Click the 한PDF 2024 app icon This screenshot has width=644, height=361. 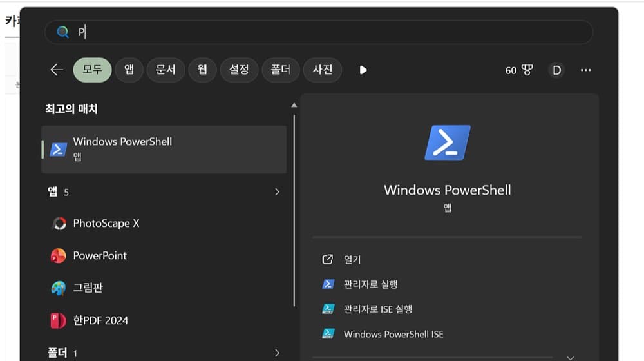tap(58, 320)
